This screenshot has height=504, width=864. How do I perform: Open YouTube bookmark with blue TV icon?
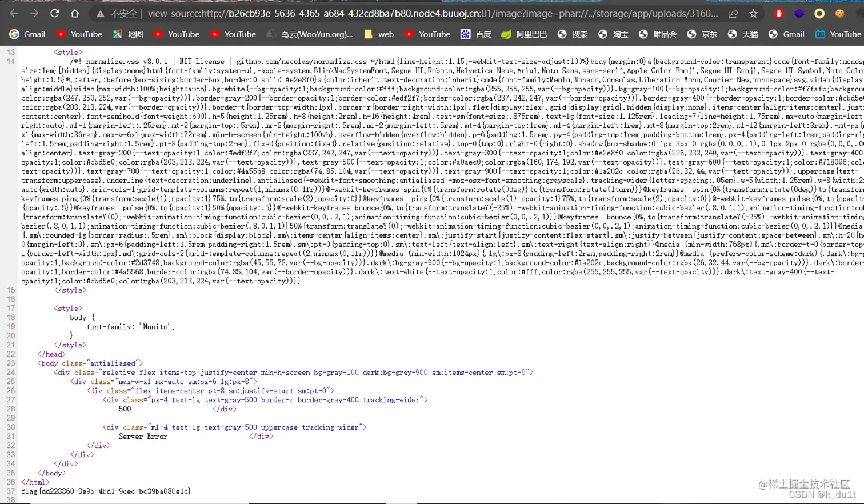point(838,34)
